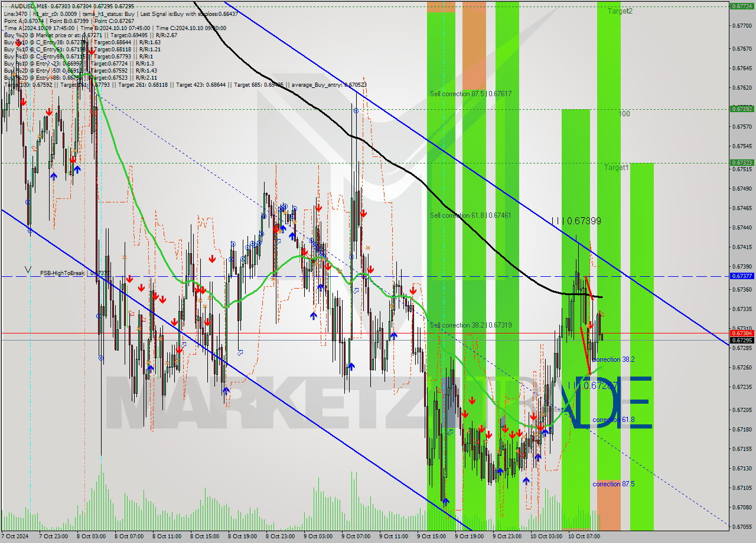This screenshot has height=543, width=756.
Task: Click the blue 'correction 38.2' label
Action: tap(614, 359)
